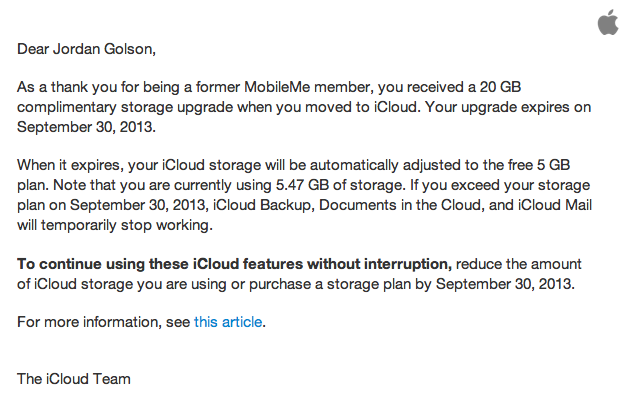Image resolution: width=629 pixels, height=401 pixels.
Task: Click the Apple logo icon
Action: [608, 23]
